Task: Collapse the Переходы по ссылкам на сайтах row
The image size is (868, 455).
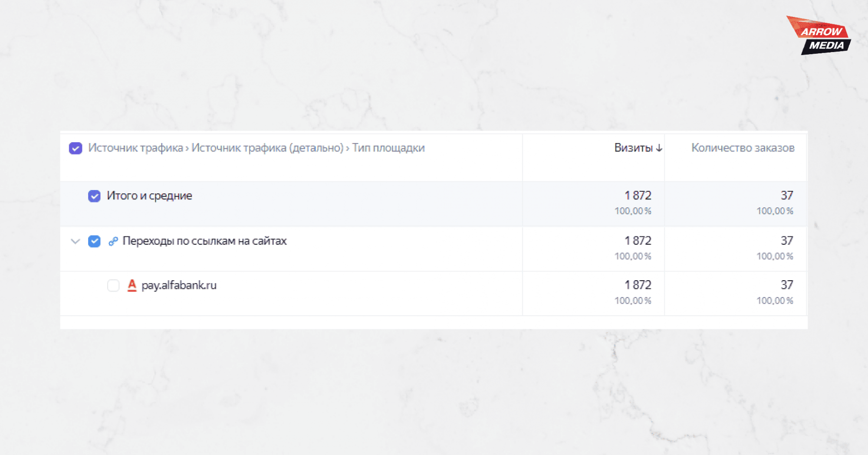Action: point(76,241)
